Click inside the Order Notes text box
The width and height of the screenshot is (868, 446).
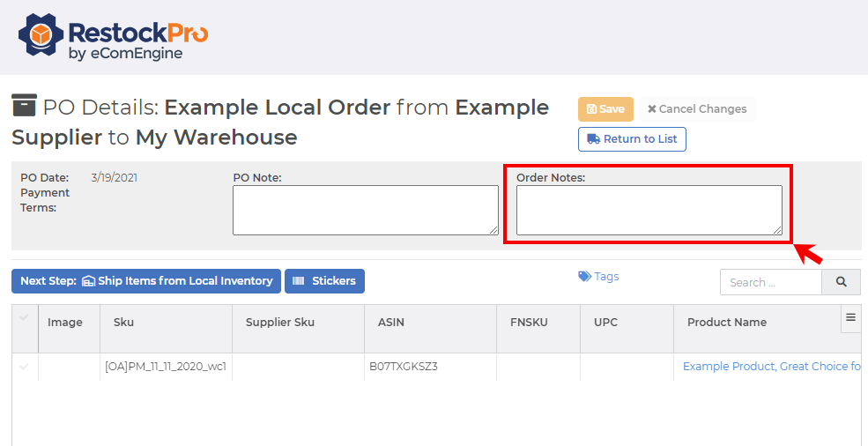pos(649,210)
